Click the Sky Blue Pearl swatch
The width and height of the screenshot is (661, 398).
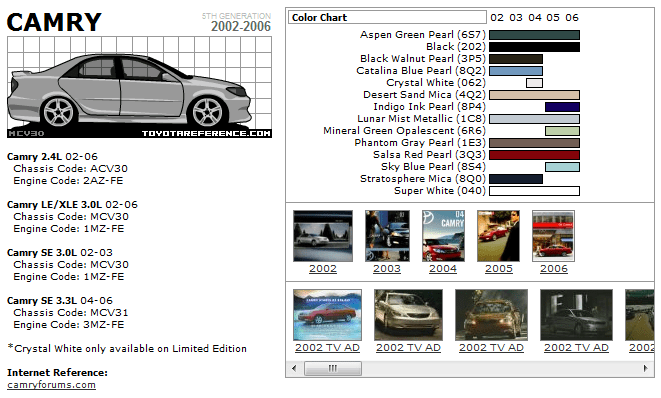point(562,167)
